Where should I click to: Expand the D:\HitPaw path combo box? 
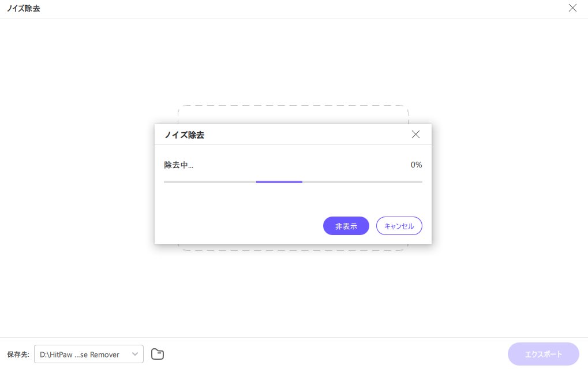pyautogui.click(x=89, y=354)
